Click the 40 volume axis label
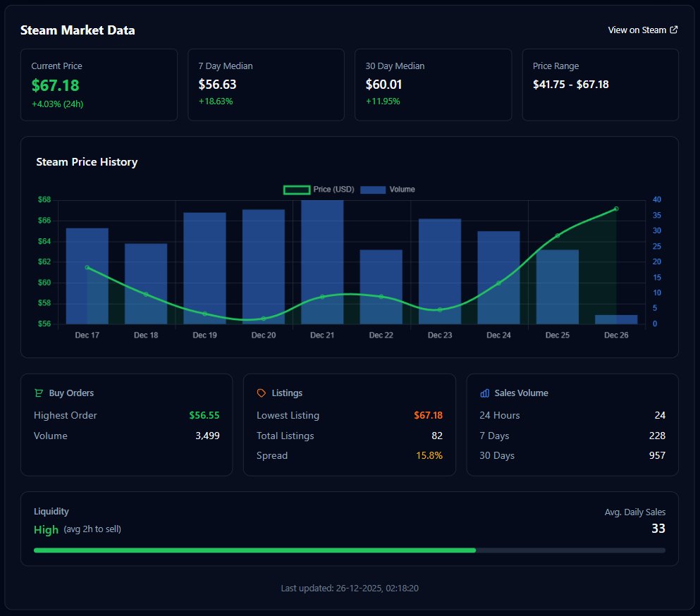 click(657, 199)
